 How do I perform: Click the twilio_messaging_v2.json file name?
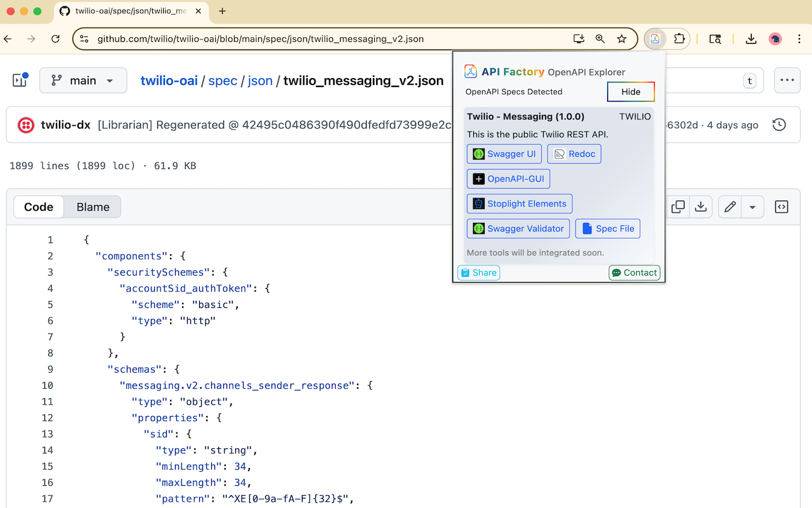pyautogui.click(x=363, y=81)
